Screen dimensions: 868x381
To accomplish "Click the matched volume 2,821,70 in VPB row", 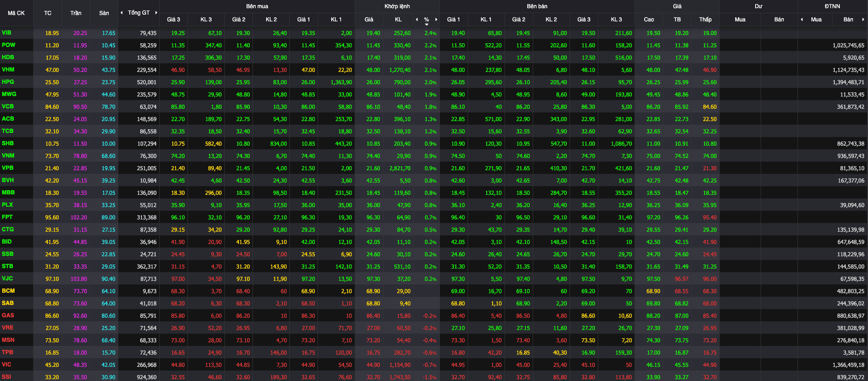I will 400,168.
